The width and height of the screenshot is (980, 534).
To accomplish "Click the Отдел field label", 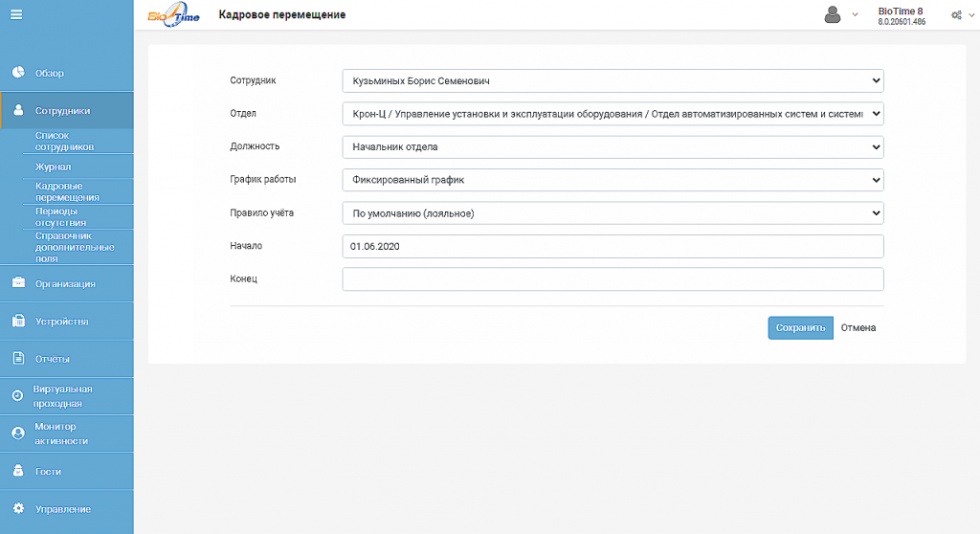I will pyautogui.click(x=243, y=113).
